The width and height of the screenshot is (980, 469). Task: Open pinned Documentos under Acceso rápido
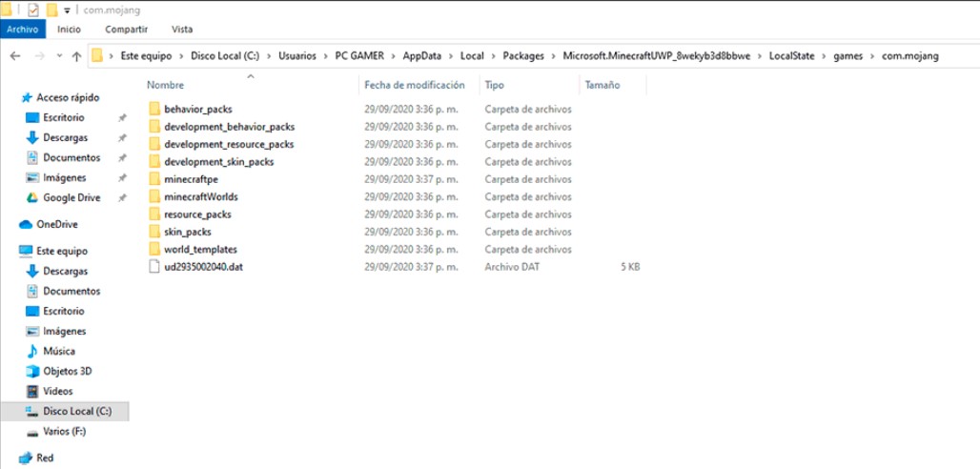[71, 157]
